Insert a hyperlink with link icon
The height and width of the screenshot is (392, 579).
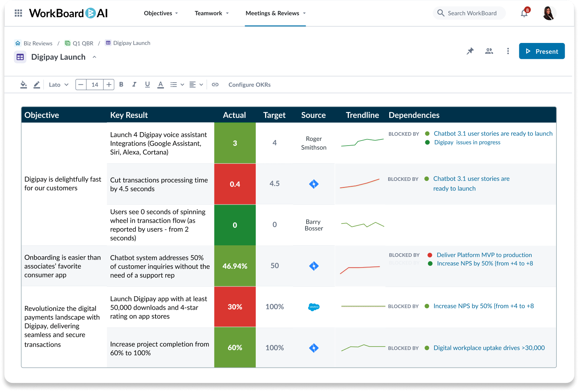tap(215, 85)
